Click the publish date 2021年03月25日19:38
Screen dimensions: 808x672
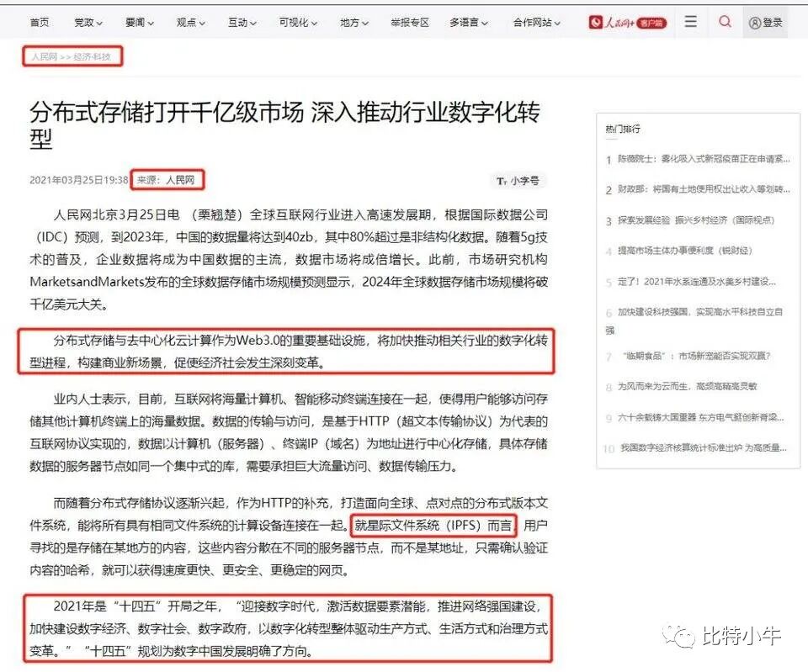click(79, 180)
